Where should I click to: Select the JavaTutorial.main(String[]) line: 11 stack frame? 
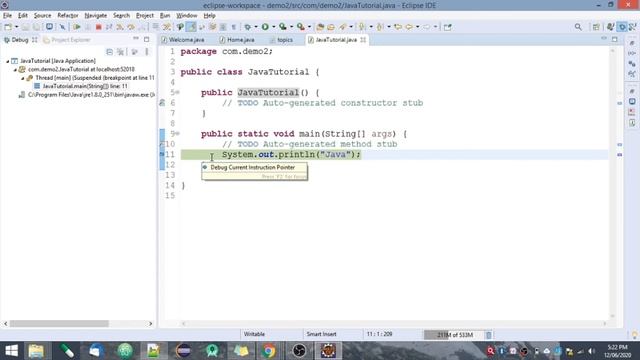point(81,86)
